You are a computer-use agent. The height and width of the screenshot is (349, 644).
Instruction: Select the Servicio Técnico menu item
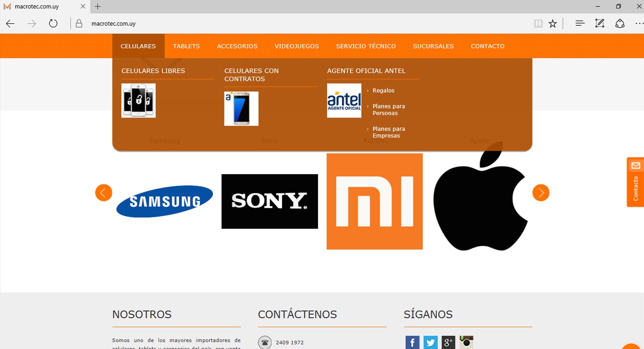(366, 46)
